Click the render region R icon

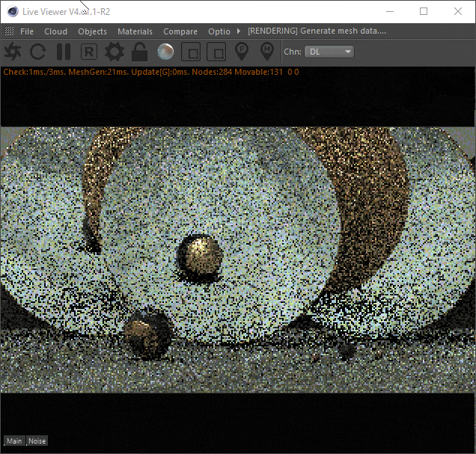[x=89, y=52]
